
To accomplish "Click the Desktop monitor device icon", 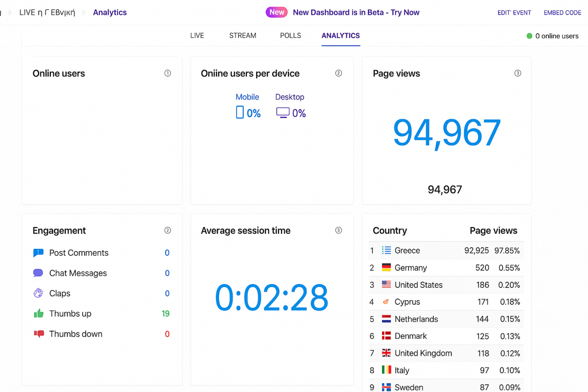I will pos(283,113).
